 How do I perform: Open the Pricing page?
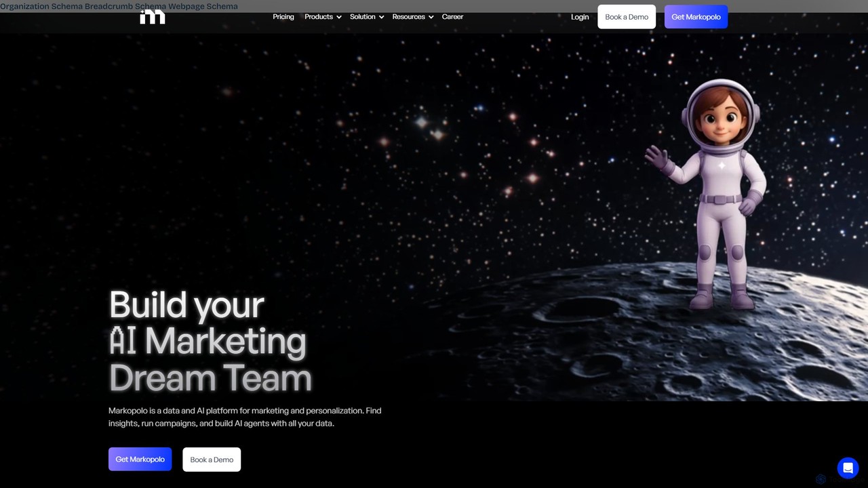pos(283,17)
